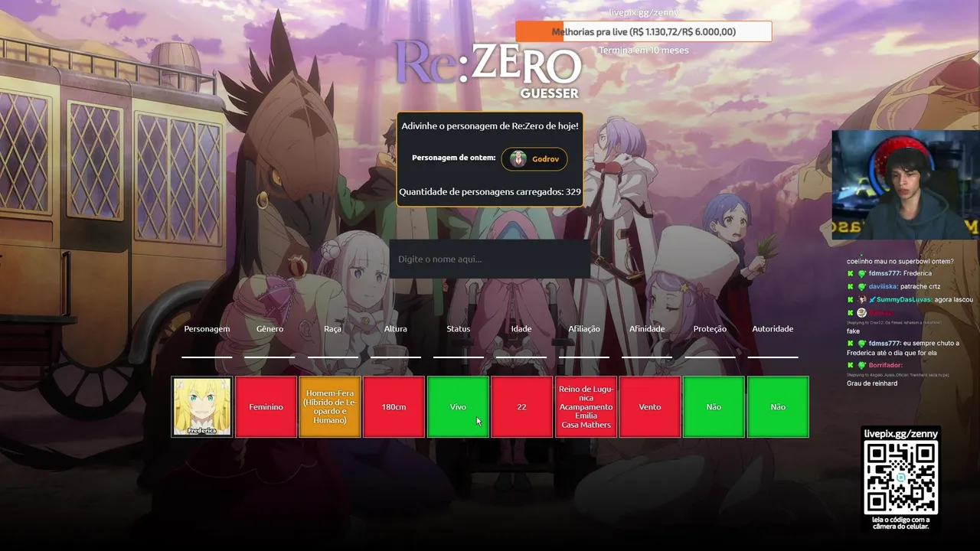Click the livepix.gg/zenny link at top
The width and height of the screenshot is (980, 551).
(644, 12)
